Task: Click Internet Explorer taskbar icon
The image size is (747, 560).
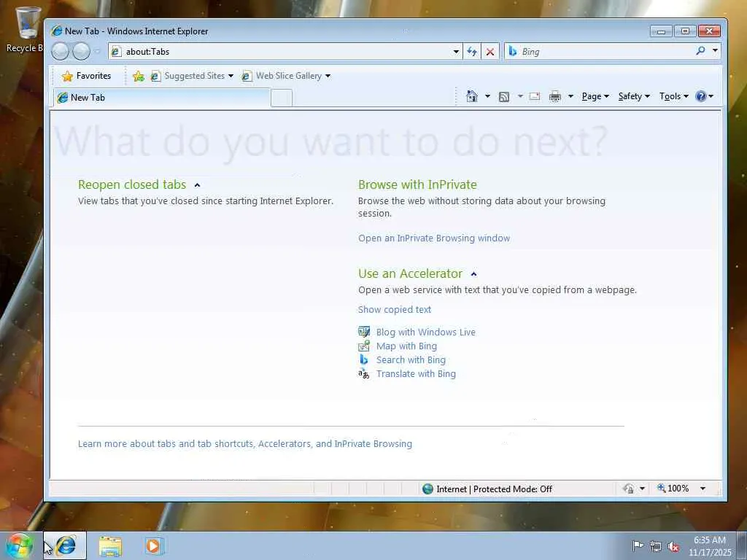Action: (66, 545)
